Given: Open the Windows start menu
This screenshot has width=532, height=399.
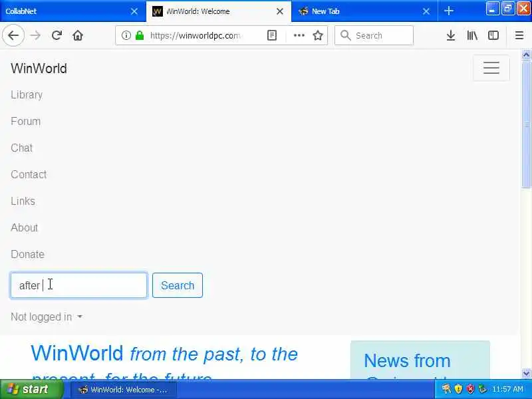Looking at the screenshot, I should click(31, 389).
